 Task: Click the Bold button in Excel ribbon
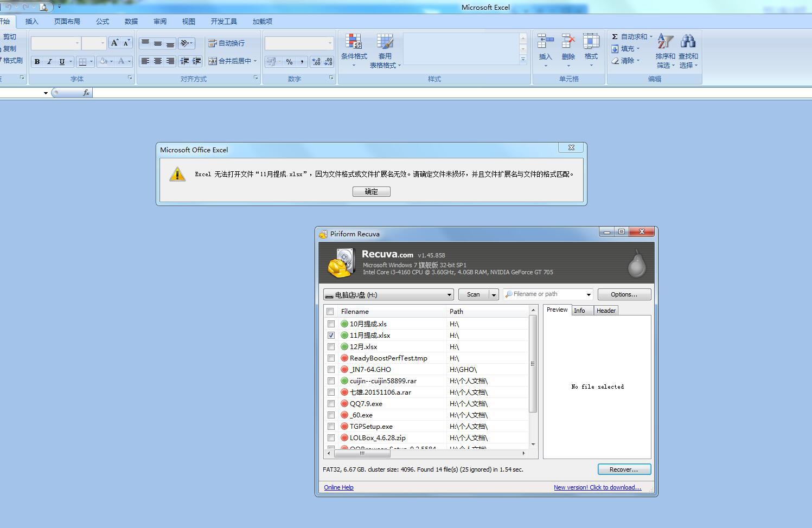[37, 62]
